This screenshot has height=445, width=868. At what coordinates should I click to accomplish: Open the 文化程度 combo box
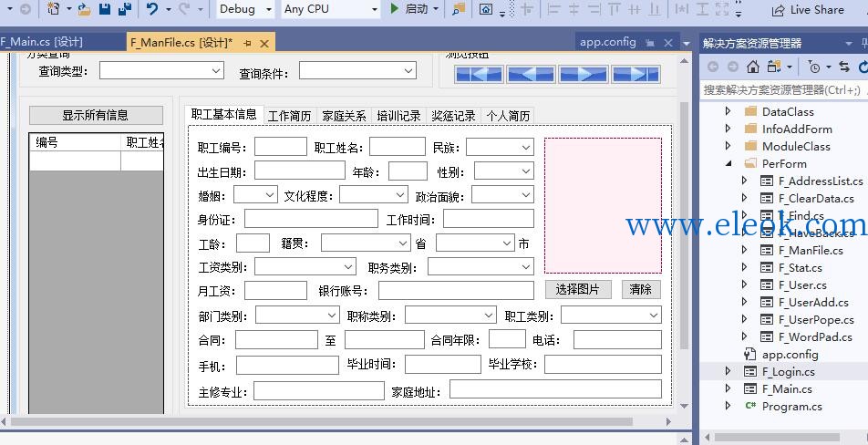[x=401, y=195]
